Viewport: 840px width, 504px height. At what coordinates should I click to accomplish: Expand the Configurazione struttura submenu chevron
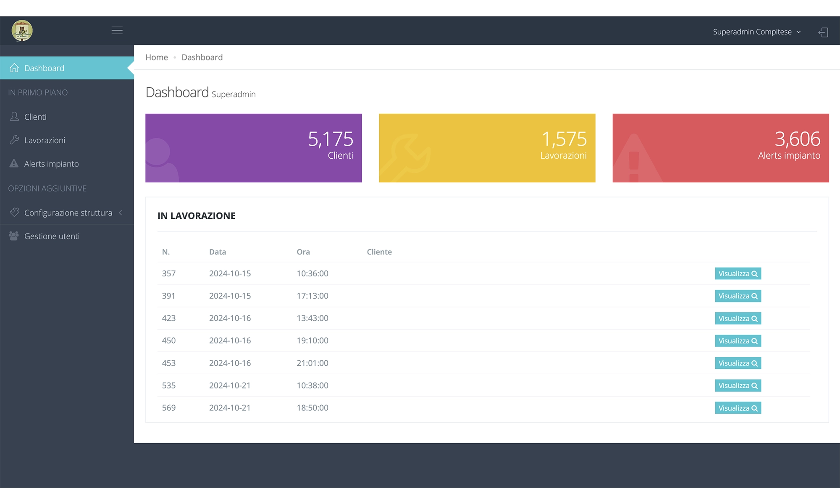pos(121,213)
